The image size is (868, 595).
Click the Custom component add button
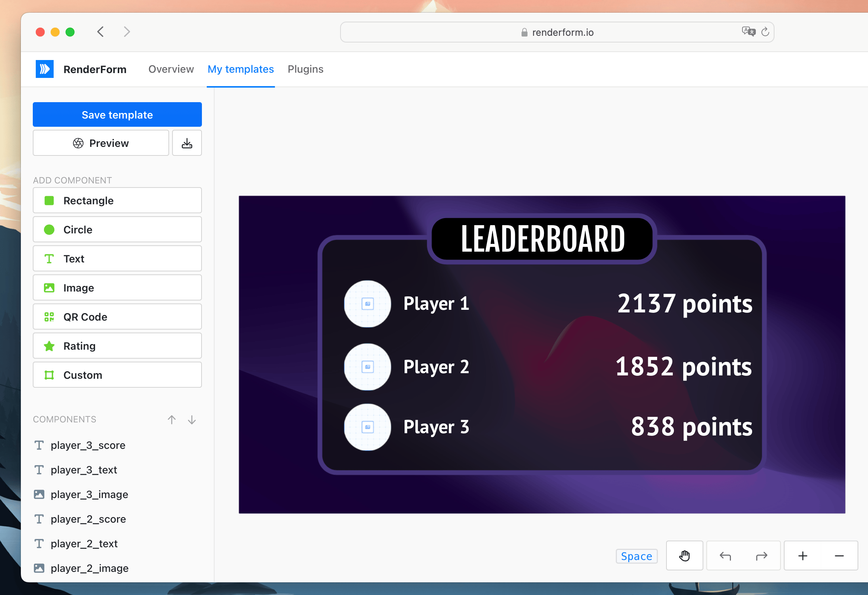pos(117,375)
